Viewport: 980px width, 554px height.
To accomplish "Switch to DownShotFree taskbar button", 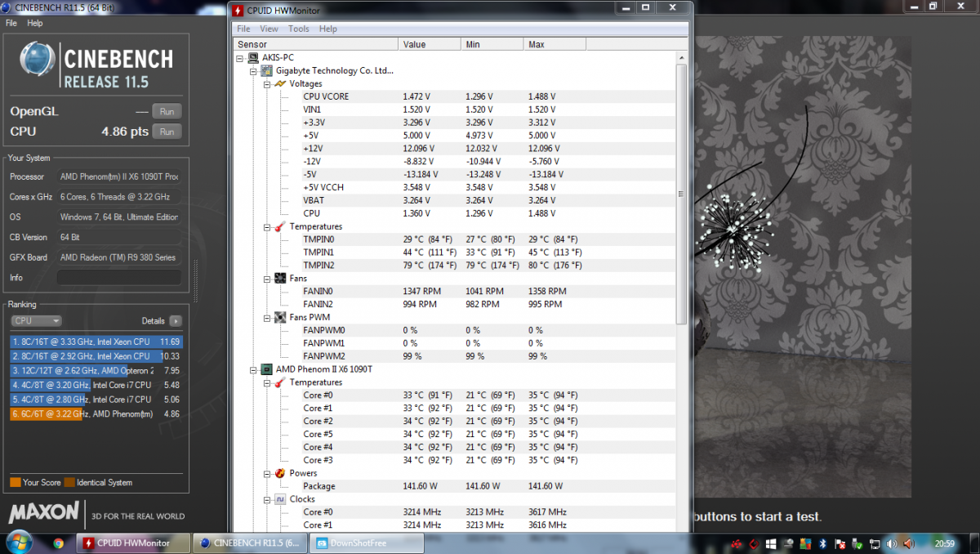I will pos(367,543).
